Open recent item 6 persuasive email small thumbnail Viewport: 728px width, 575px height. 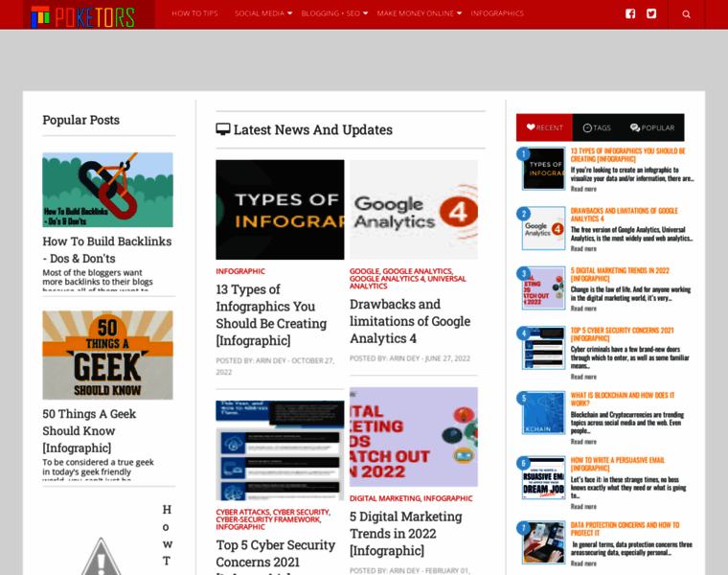[544, 477]
